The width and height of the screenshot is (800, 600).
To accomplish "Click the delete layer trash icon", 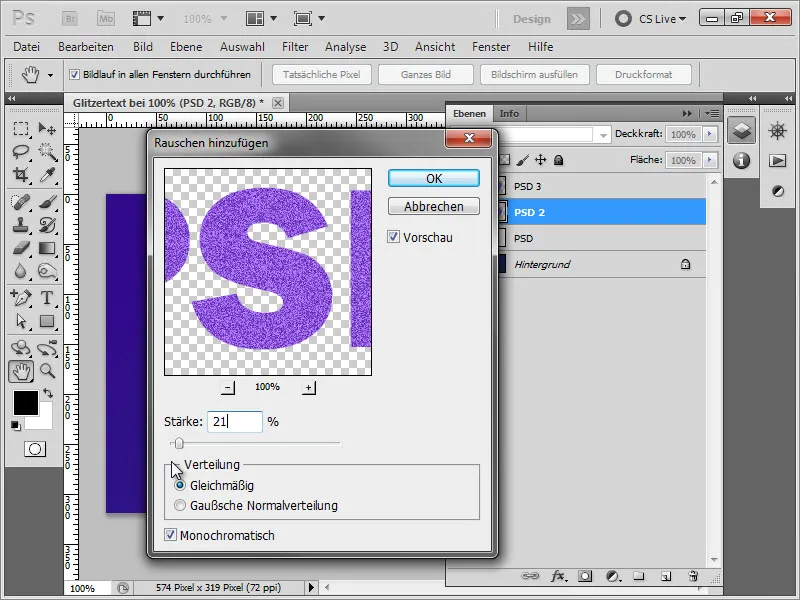I will [692, 577].
